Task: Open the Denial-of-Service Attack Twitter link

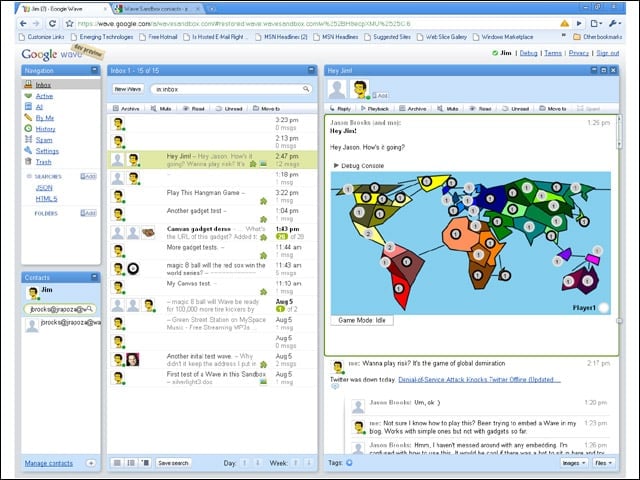Action: [x=479, y=380]
